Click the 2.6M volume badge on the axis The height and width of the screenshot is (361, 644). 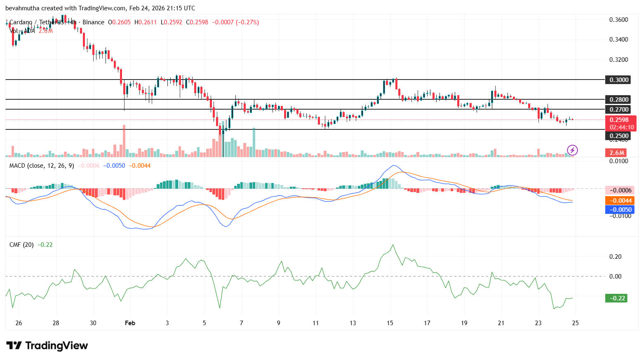pyautogui.click(x=616, y=152)
